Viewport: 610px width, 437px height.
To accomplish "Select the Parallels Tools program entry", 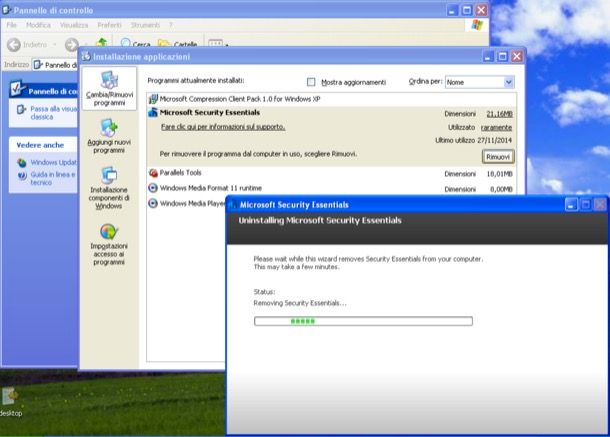I will tap(181, 172).
